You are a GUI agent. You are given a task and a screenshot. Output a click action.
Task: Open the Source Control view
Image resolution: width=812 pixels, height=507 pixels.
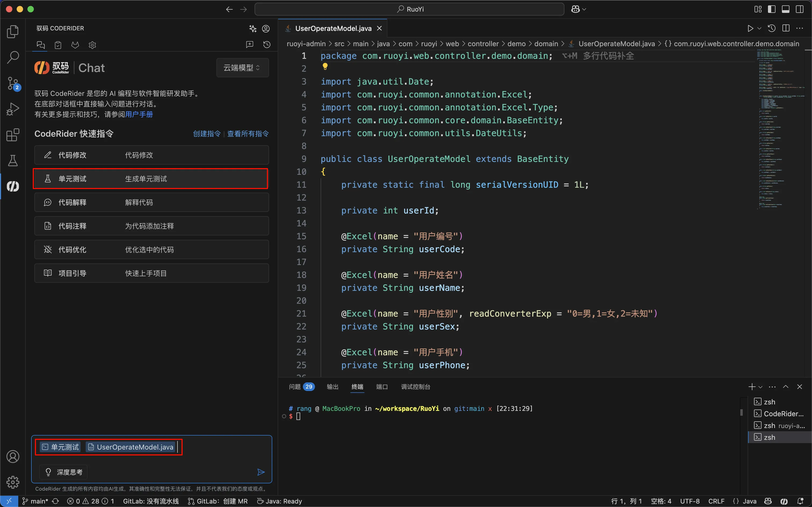(x=13, y=83)
